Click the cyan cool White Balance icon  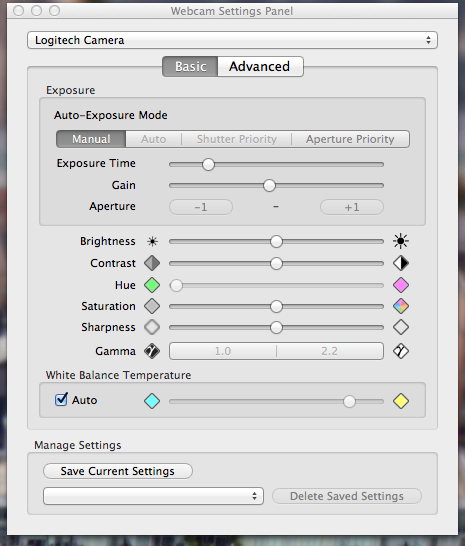[152, 401]
